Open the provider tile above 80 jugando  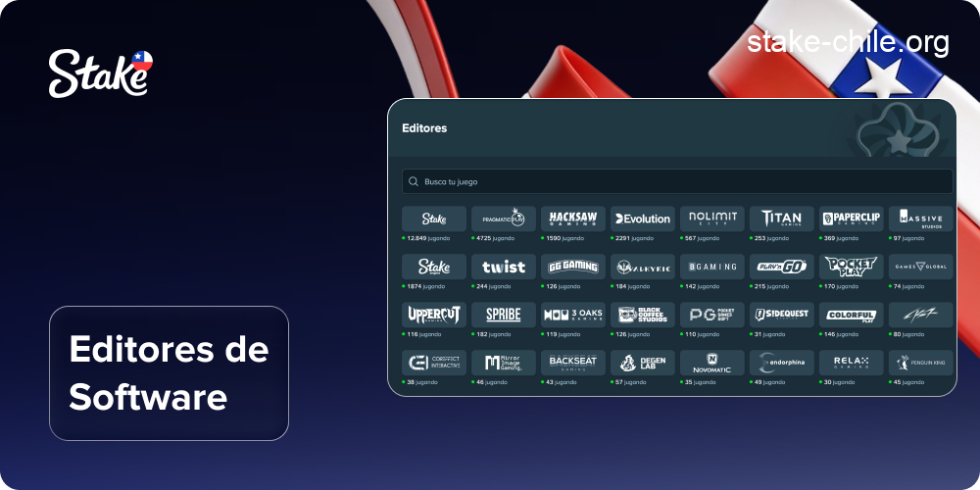921,315
